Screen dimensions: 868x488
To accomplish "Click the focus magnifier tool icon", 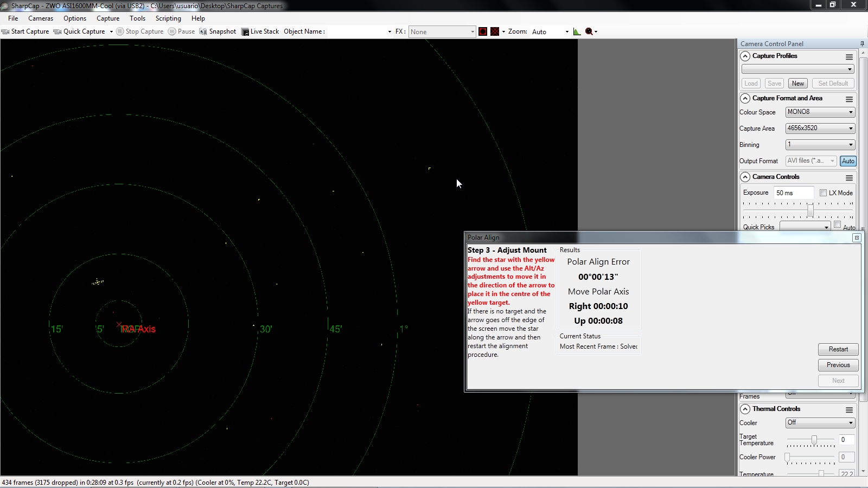I will point(589,31).
